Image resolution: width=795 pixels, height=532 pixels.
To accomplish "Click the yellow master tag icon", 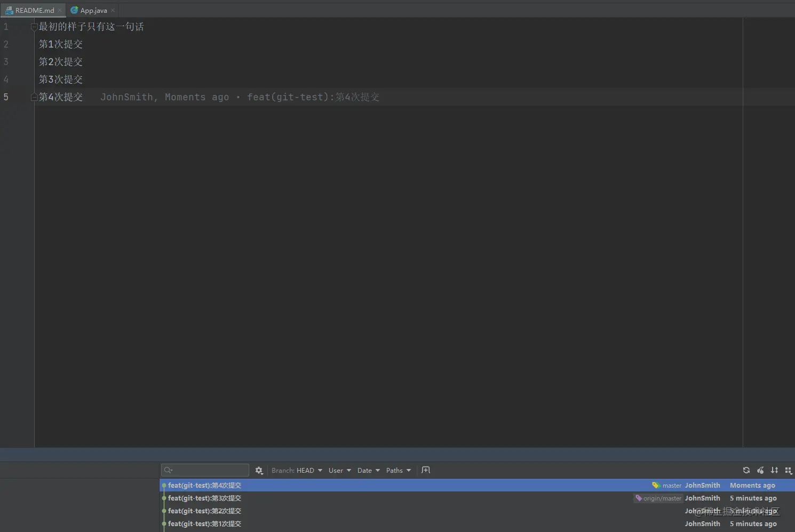I will [656, 485].
